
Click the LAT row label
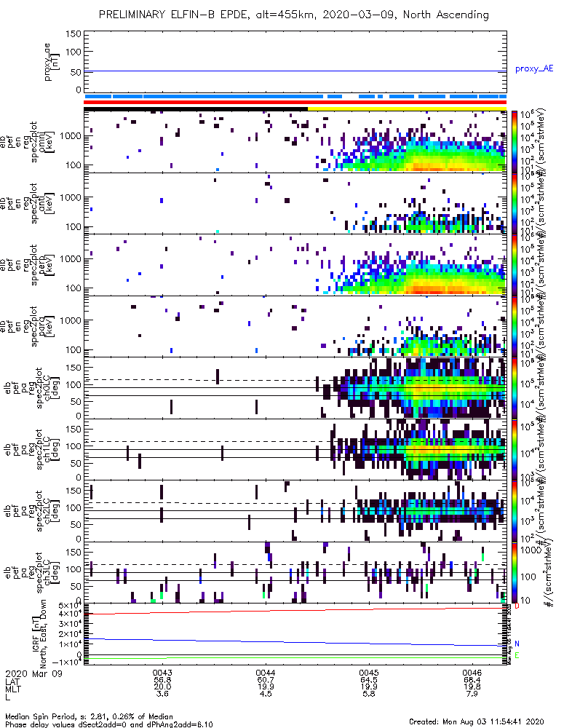tap(12, 680)
